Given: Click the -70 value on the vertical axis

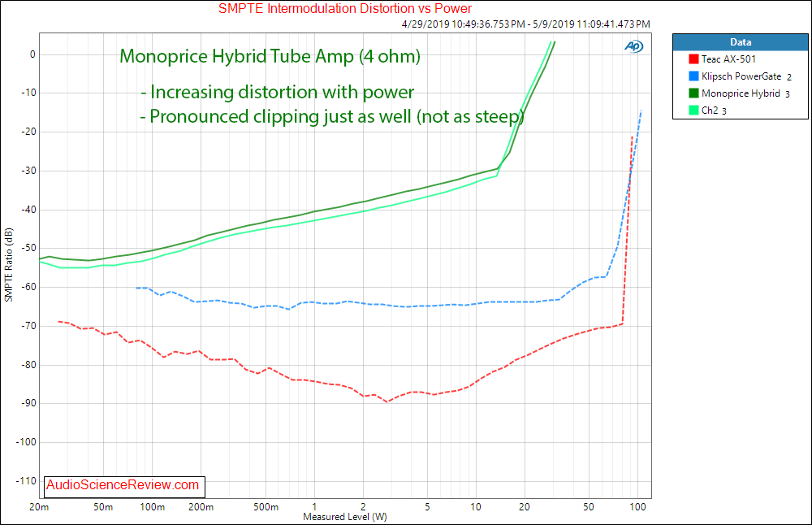Looking at the screenshot, I should [x=28, y=325].
